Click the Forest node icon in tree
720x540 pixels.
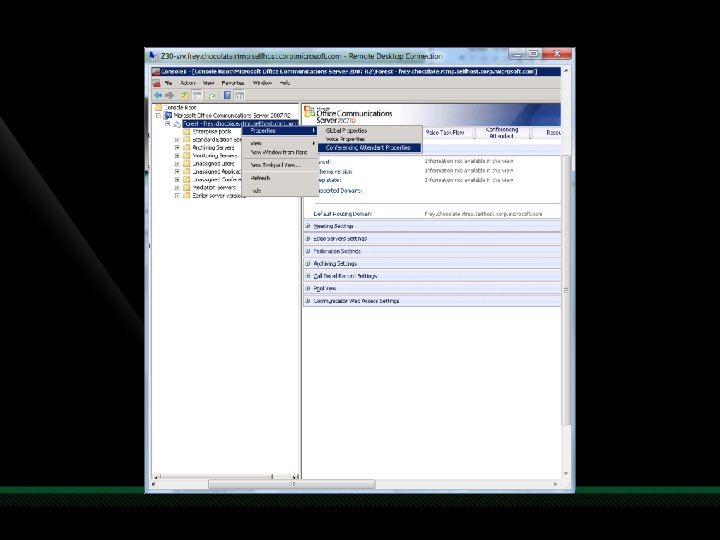[177, 124]
